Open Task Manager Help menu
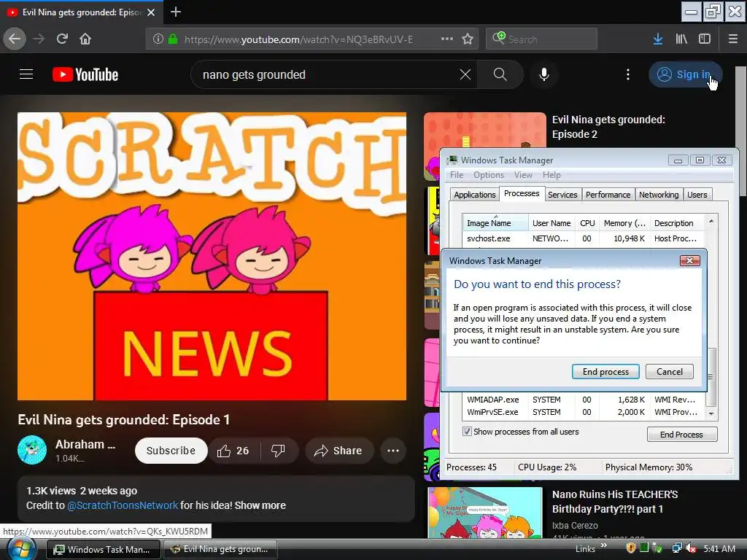747x560 pixels. point(551,175)
